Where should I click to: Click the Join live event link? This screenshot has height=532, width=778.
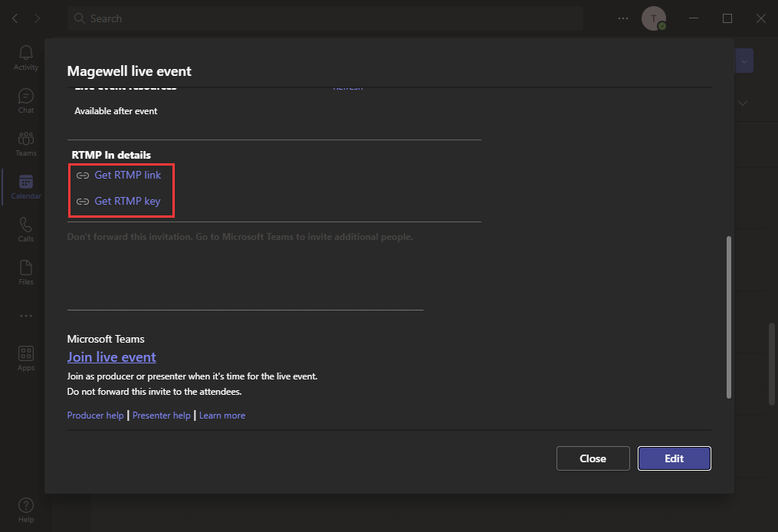pyautogui.click(x=112, y=356)
